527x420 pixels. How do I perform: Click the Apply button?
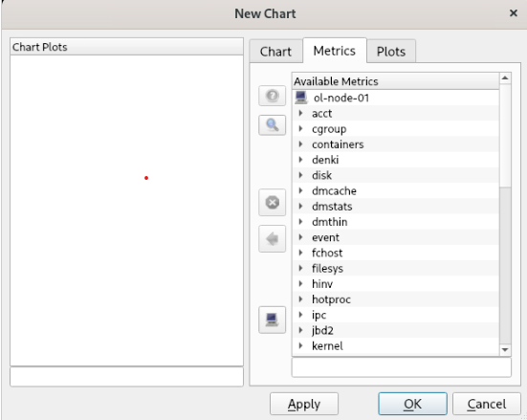(304, 404)
